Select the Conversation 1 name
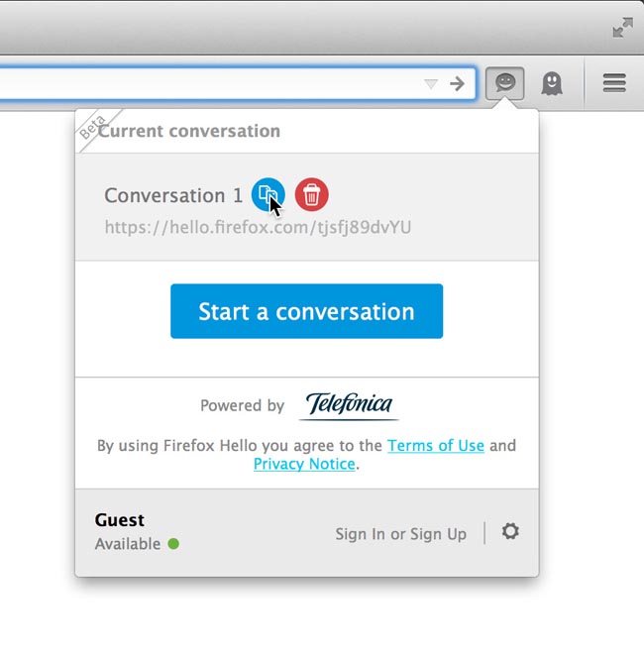This screenshot has width=644, height=654. 173,195
